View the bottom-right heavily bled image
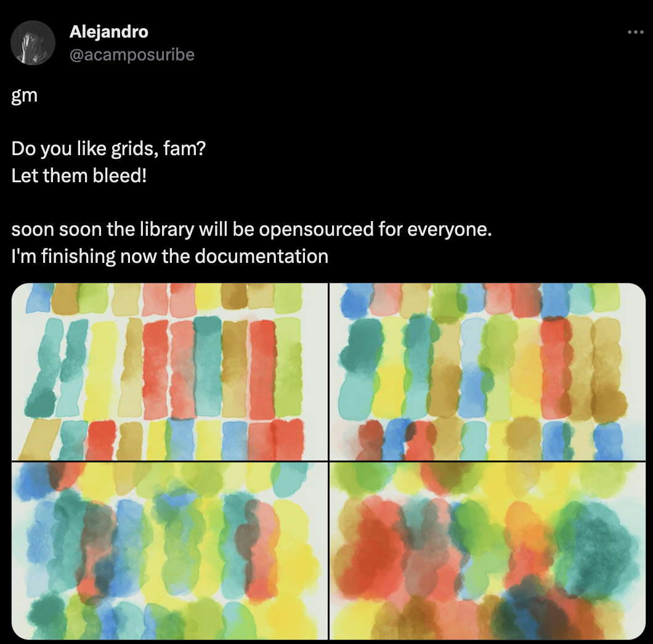 pyautogui.click(x=487, y=551)
